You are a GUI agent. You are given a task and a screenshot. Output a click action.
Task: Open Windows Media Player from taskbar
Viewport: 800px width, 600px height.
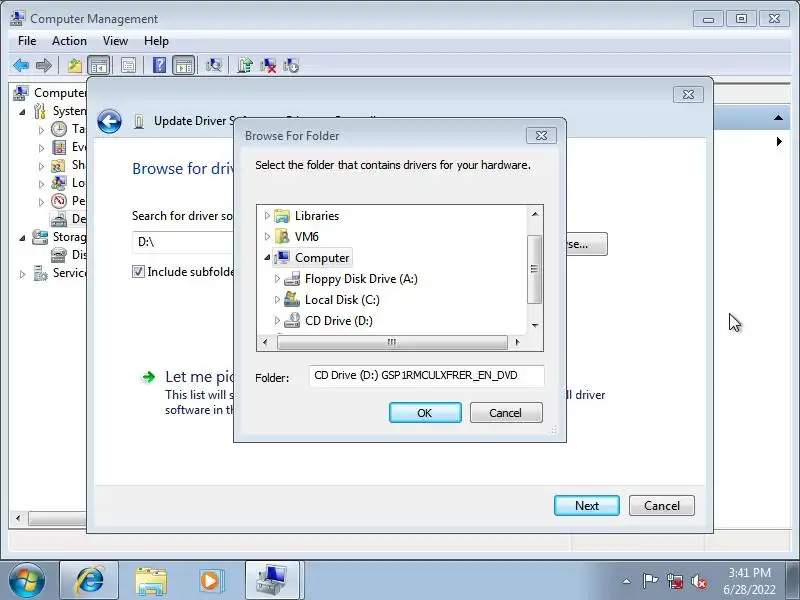(x=210, y=581)
